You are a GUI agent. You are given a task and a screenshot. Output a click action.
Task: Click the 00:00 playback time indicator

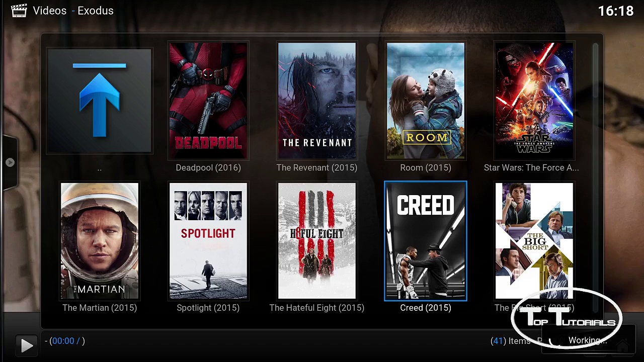click(x=62, y=341)
